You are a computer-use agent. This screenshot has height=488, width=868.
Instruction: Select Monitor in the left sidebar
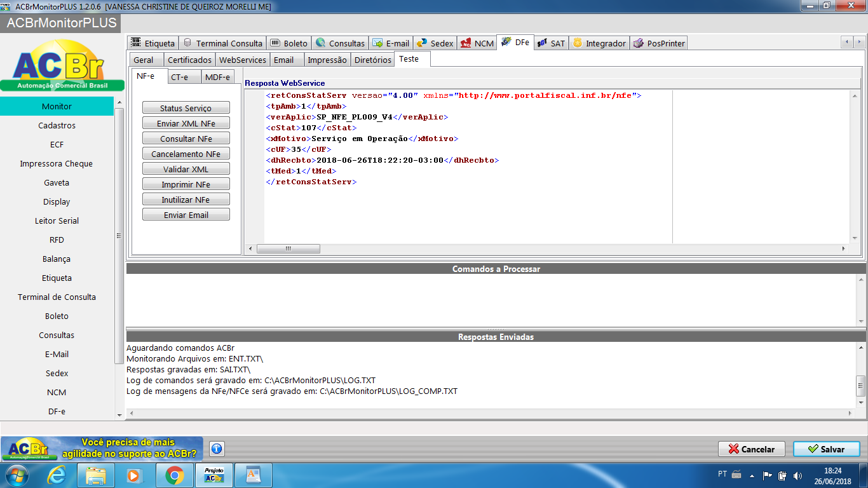coord(57,106)
